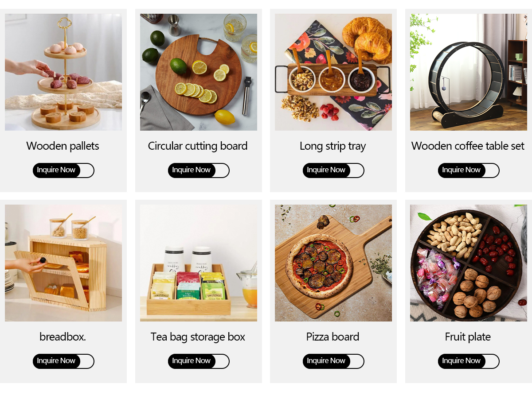Inquire Now for the Fruit plate
This screenshot has width=532, height=395.
tap(469, 361)
